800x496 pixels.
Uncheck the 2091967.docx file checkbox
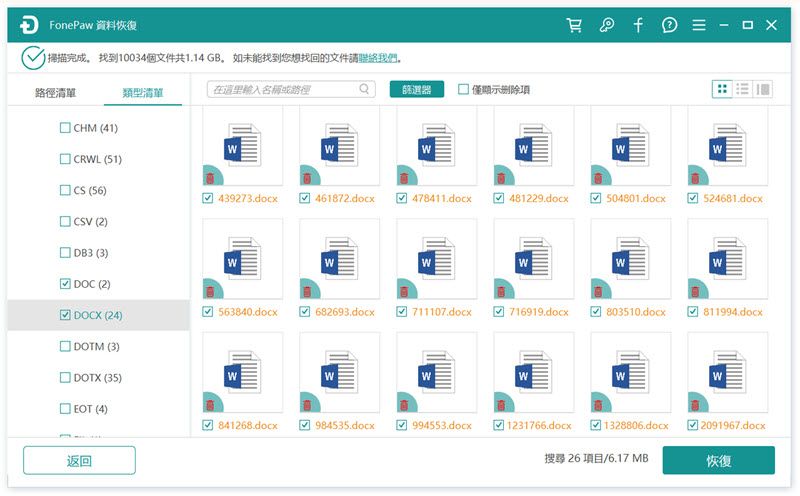(692, 425)
